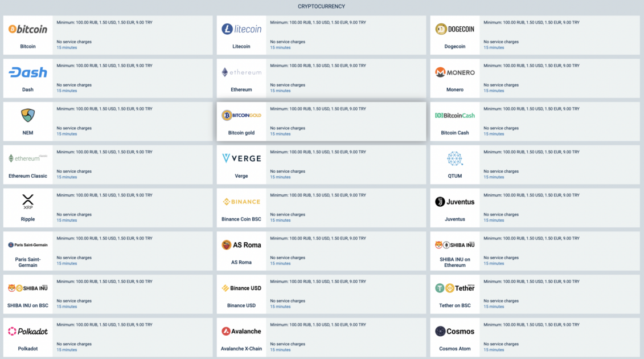The width and height of the screenshot is (644, 359).
Task: Select the 'Binance Coin BSC' name label
Action: (241, 219)
